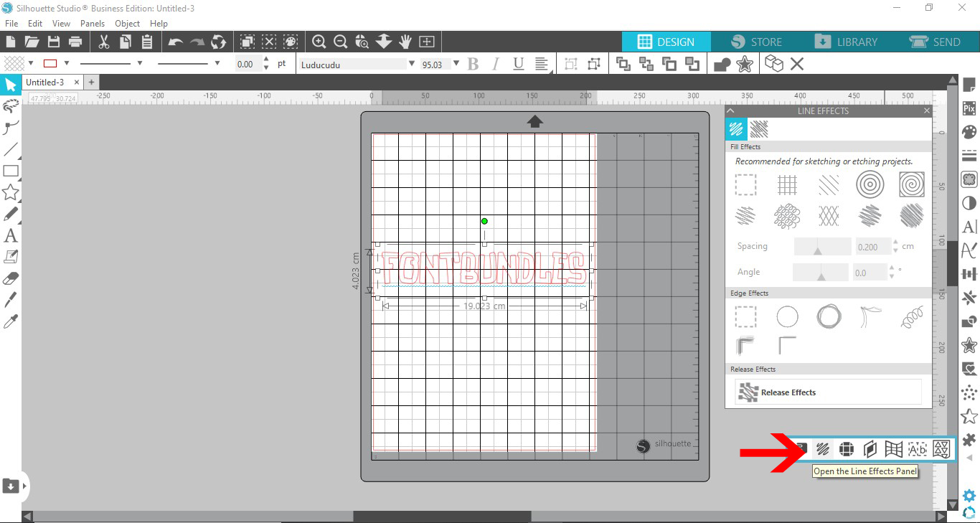Apply the plain circle edge effect
This screenshot has height=523, width=980.
tap(787, 316)
